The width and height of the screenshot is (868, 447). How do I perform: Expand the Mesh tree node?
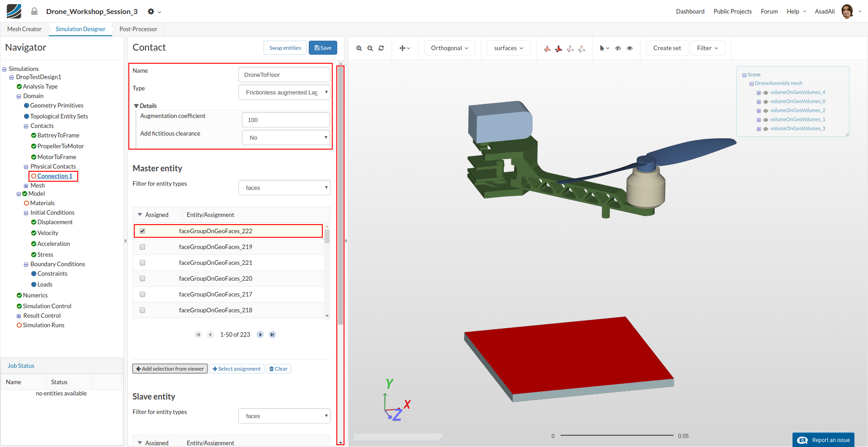pyautogui.click(x=26, y=186)
